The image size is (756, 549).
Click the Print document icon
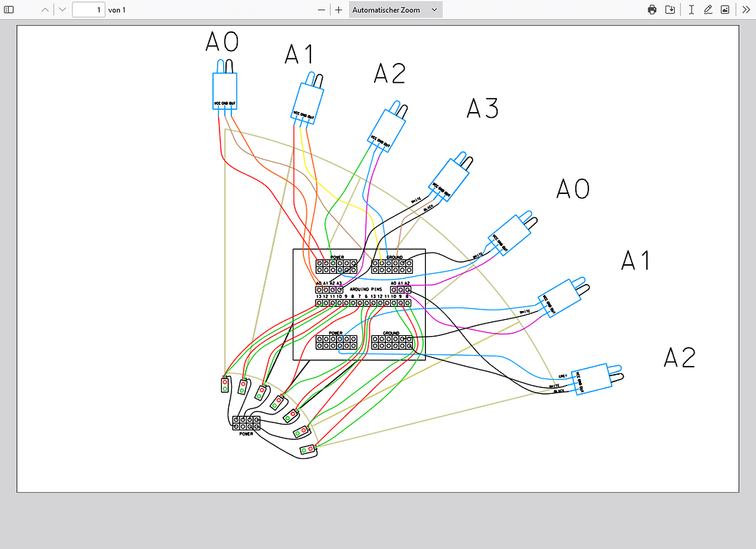(x=651, y=10)
